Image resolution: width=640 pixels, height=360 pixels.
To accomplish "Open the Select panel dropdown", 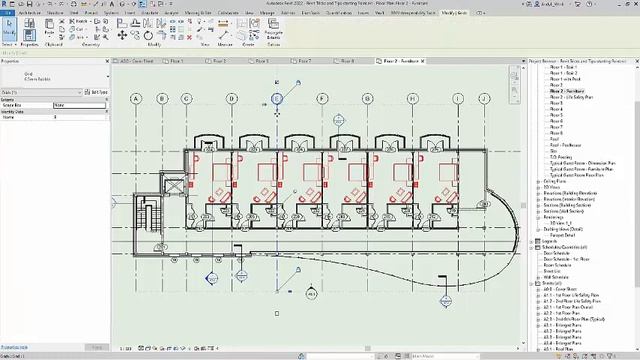I will pos(9,44).
